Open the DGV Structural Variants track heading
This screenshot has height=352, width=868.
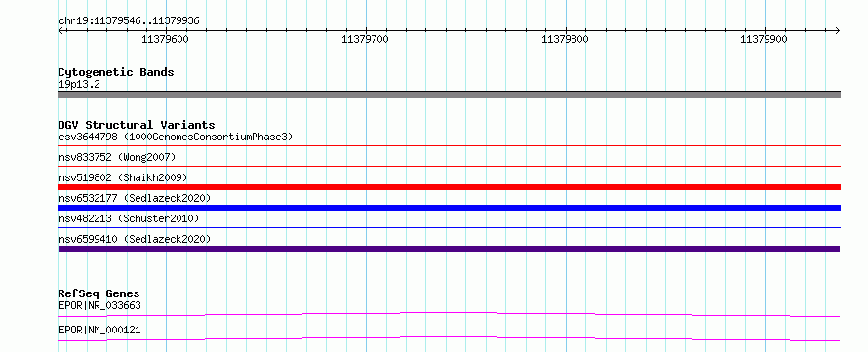click(137, 125)
